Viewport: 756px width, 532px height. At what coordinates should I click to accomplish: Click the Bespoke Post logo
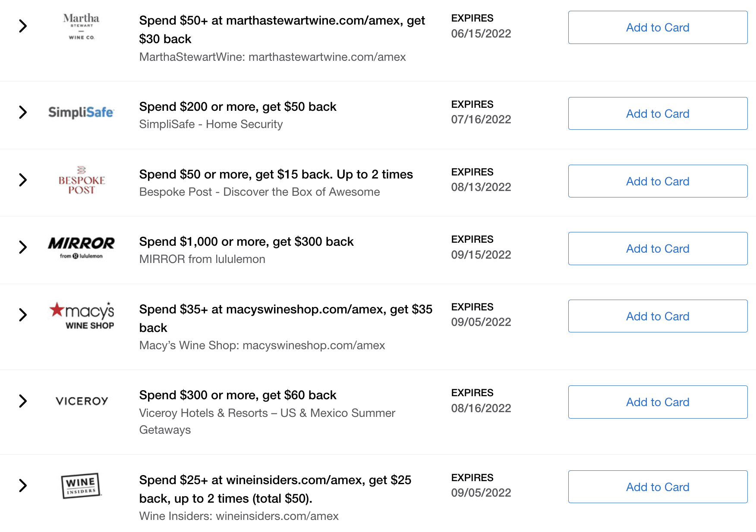tap(82, 180)
